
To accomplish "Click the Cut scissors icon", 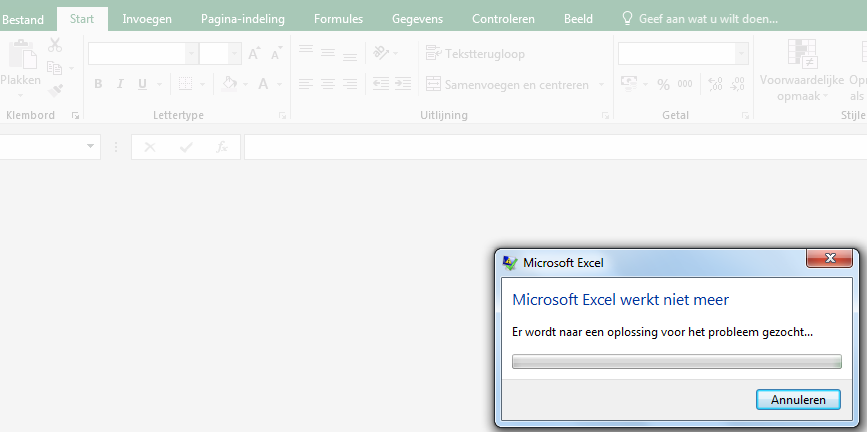I will pos(55,45).
